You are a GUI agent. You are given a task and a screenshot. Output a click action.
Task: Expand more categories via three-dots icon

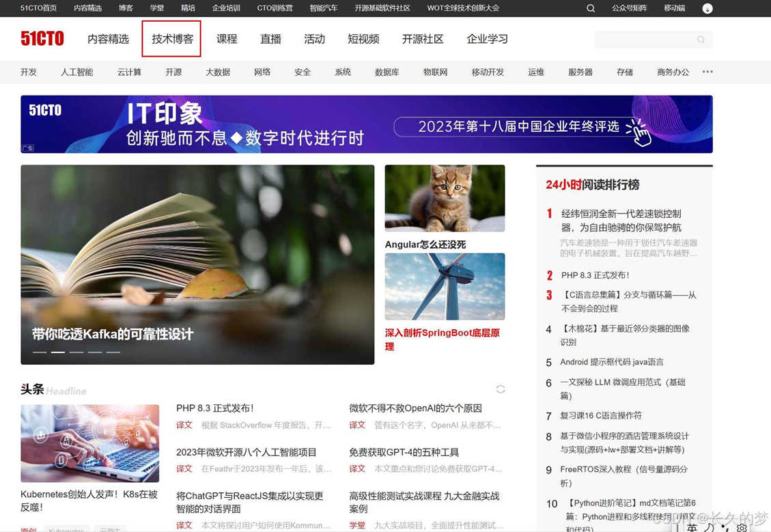coord(707,72)
